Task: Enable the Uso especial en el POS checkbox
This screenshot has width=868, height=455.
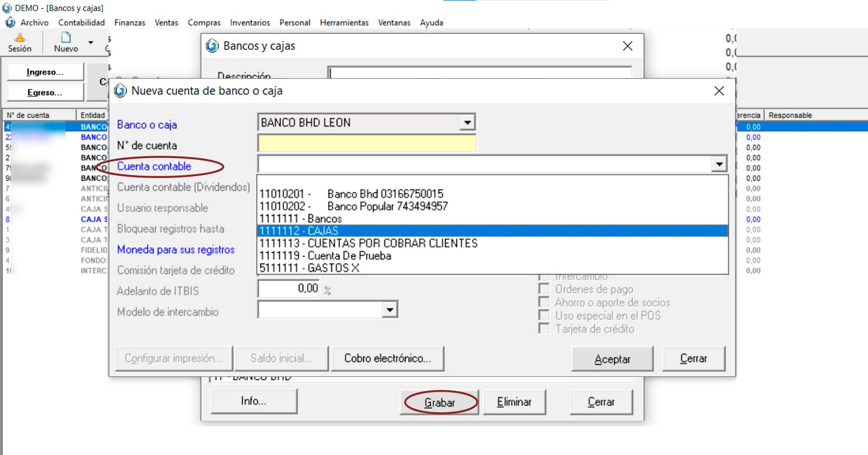Action: (544, 315)
